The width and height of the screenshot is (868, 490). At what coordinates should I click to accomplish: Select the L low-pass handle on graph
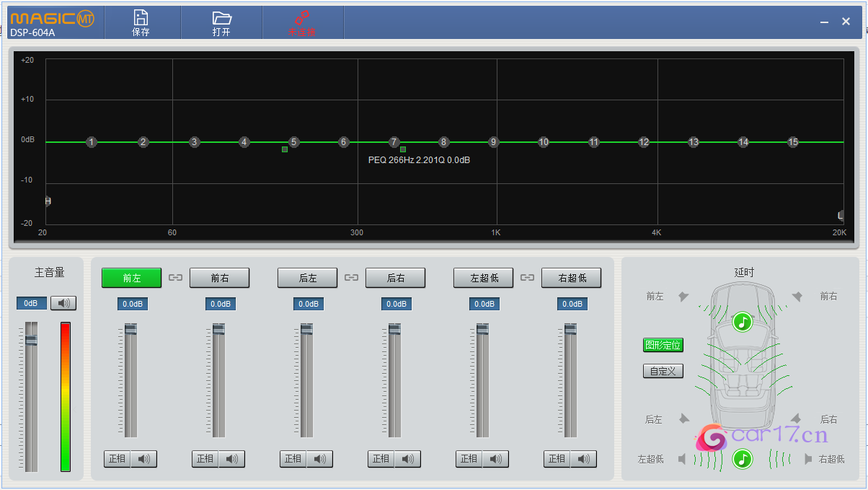tap(841, 215)
